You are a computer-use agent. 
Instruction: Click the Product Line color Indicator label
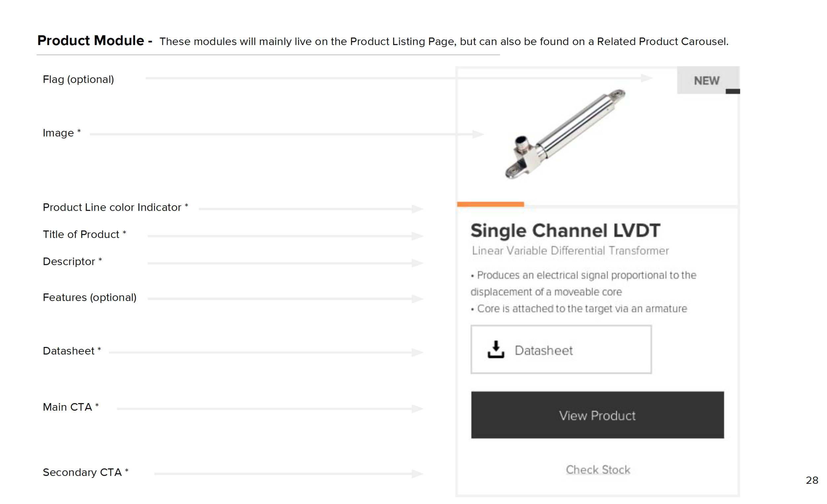115,207
